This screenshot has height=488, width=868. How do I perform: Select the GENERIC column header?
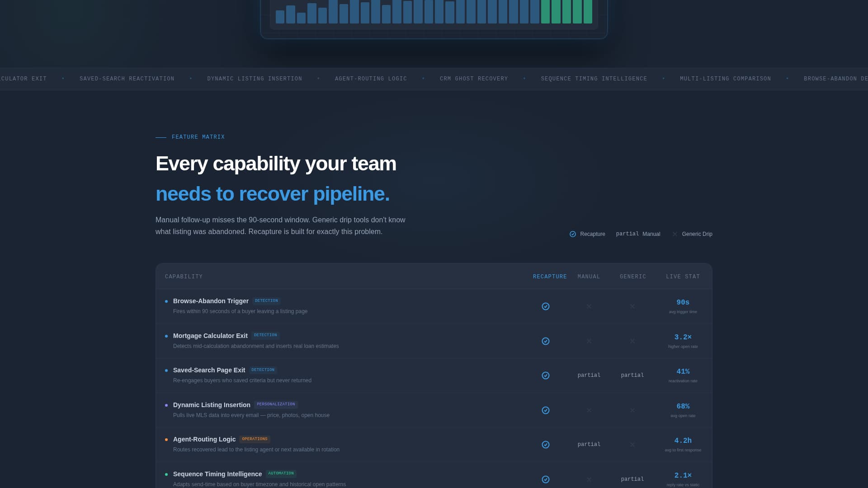click(633, 277)
